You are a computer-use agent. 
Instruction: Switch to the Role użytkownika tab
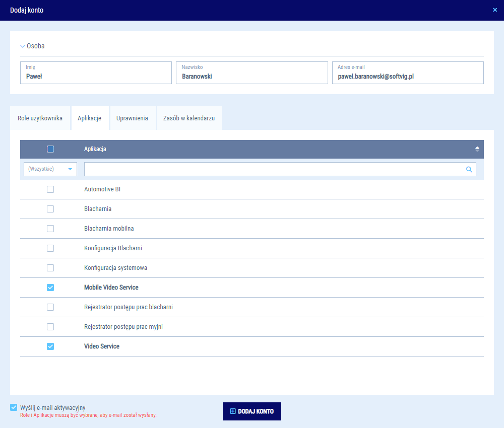(40, 118)
